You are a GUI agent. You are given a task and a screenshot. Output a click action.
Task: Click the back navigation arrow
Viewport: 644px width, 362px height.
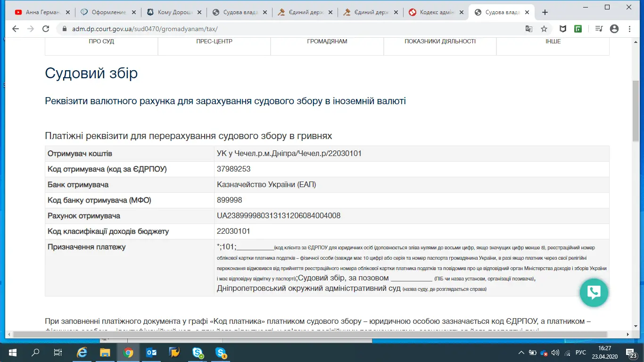pyautogui.click(x=16, y=29)
